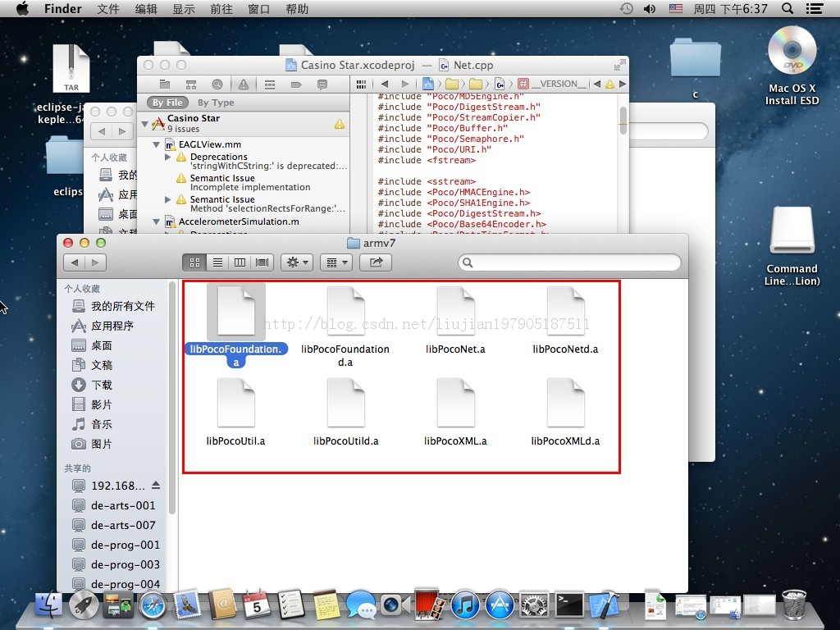Go back in Xcode editor history

[384, 84]
